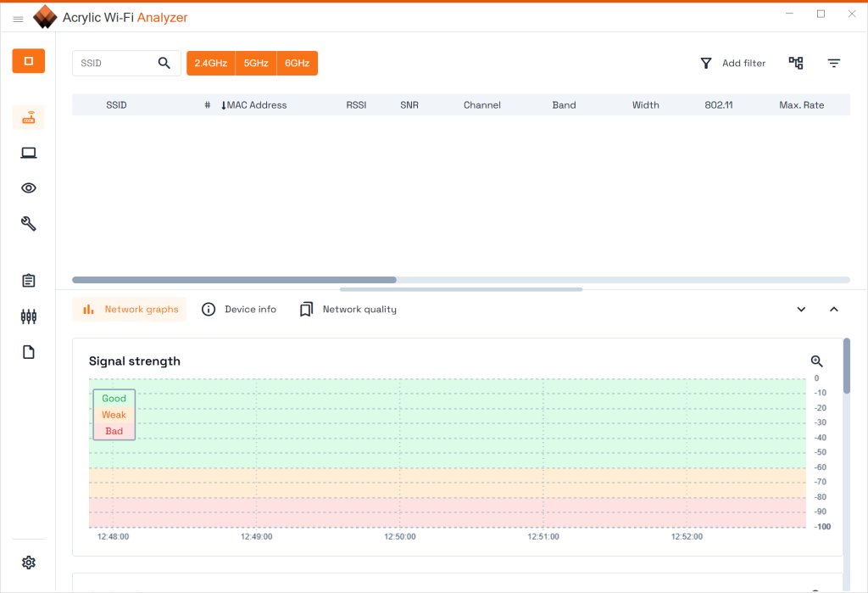Click the Weak legend entry

click(x=114, y=415)
